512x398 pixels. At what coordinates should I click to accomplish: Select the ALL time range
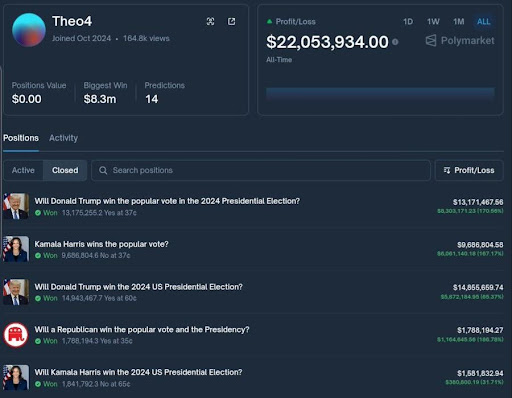[x=483, y=22]
